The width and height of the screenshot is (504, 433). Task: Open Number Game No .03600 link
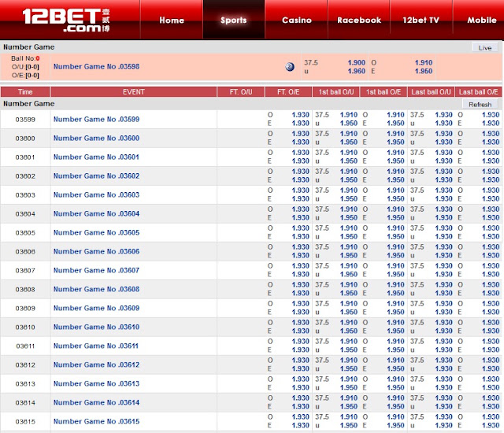click(96, 138)
